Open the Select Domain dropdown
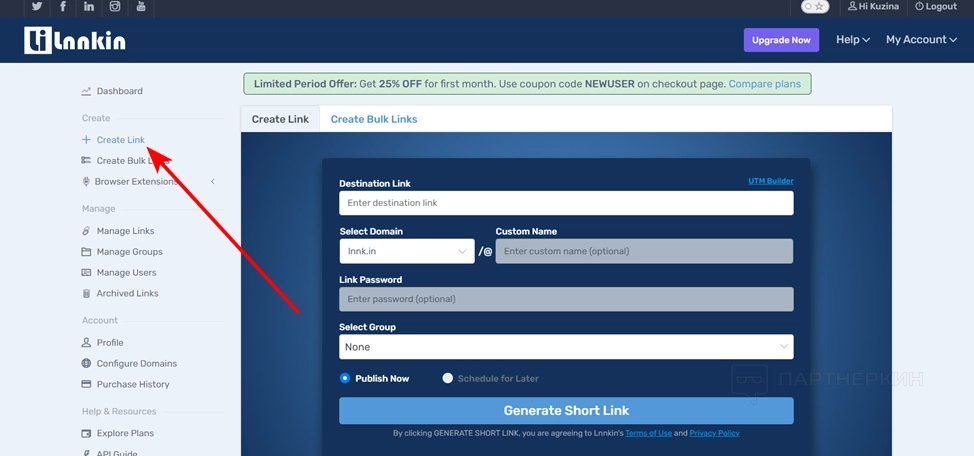The image size is (974, 456). coord(407,252)
